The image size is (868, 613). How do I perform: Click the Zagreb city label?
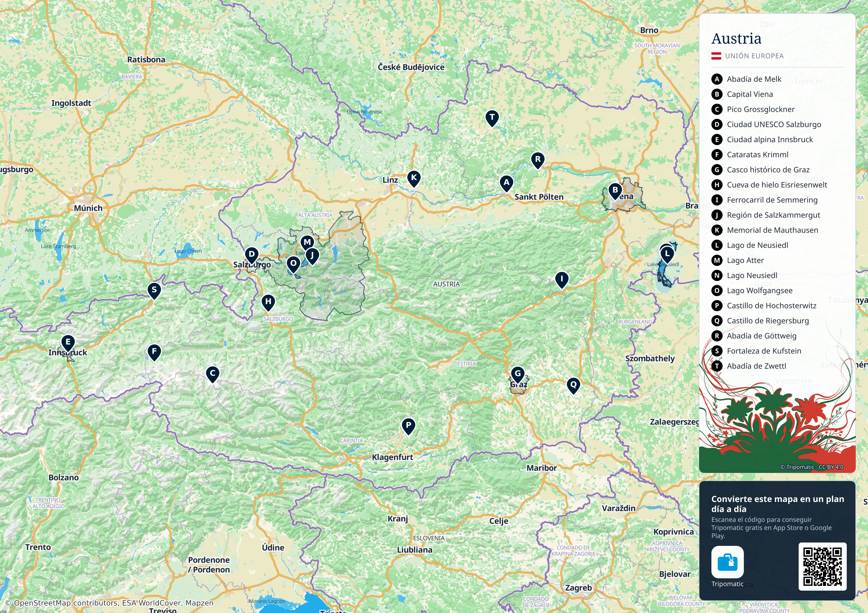tap(578, 588)
